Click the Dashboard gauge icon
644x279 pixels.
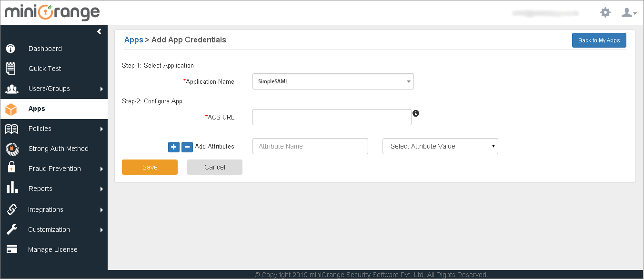click(x=10, y=49)
